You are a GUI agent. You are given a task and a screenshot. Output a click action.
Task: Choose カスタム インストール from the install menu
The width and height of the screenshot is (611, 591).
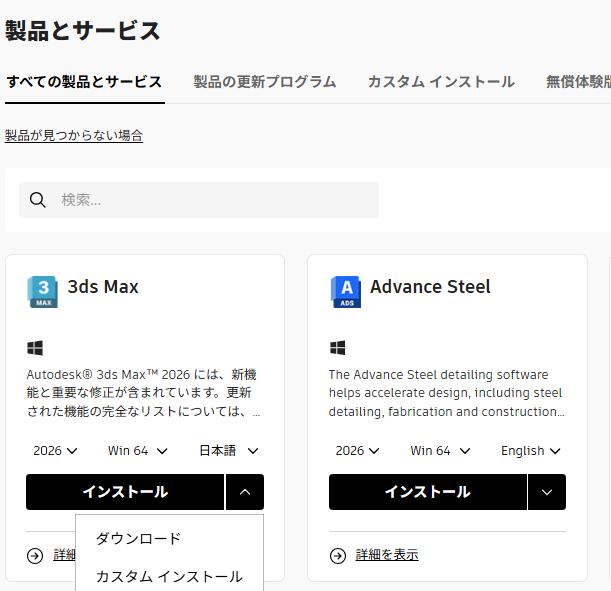pyautogui.click(x=170, y=577)
